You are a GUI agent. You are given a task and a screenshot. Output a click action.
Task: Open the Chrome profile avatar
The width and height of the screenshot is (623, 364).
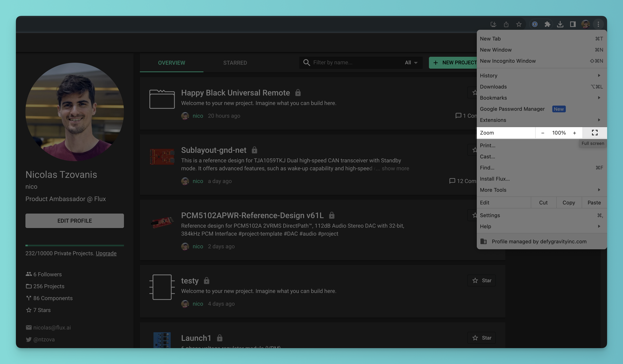click(585, 24)
